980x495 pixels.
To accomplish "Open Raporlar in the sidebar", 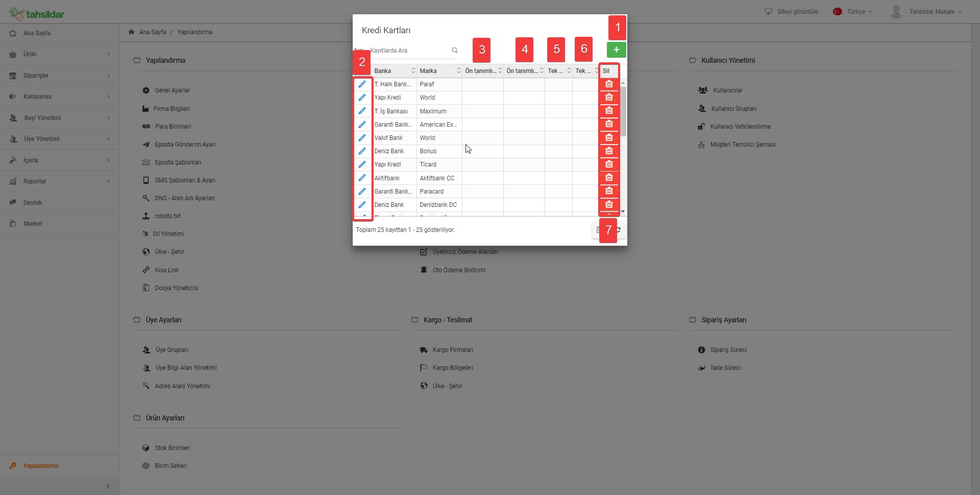I will pyautogui.click(x=60, y=181).
